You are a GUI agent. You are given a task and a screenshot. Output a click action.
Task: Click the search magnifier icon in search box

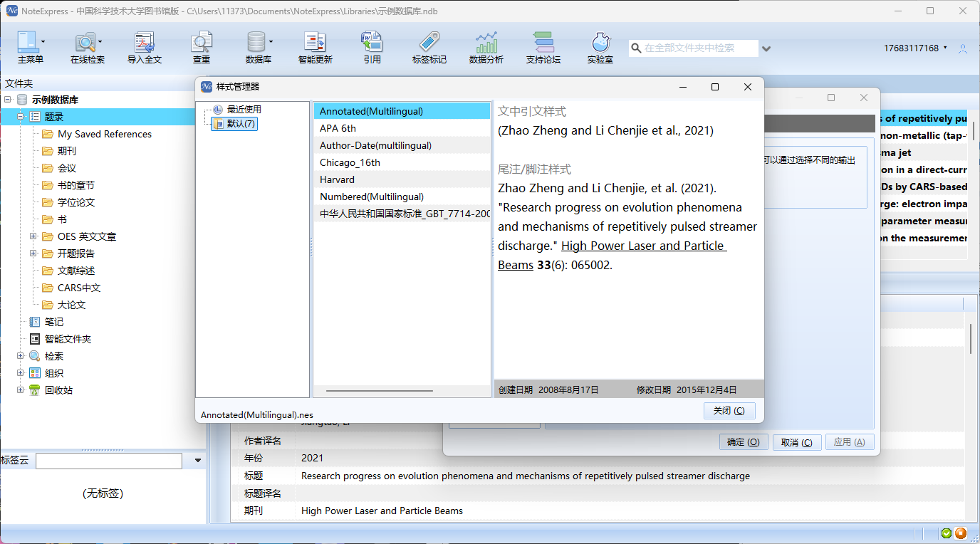[x=636, y=48]
